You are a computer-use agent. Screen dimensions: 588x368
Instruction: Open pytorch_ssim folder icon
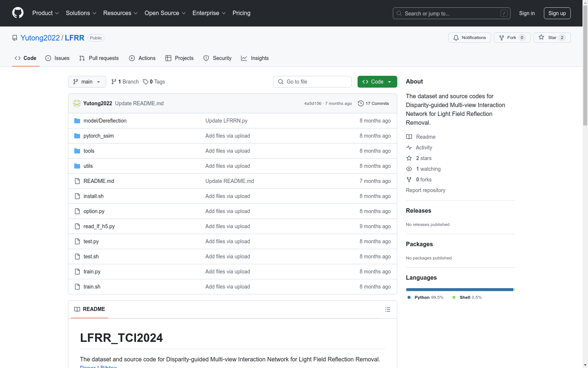pyautogui.click(x=77, y=136)
